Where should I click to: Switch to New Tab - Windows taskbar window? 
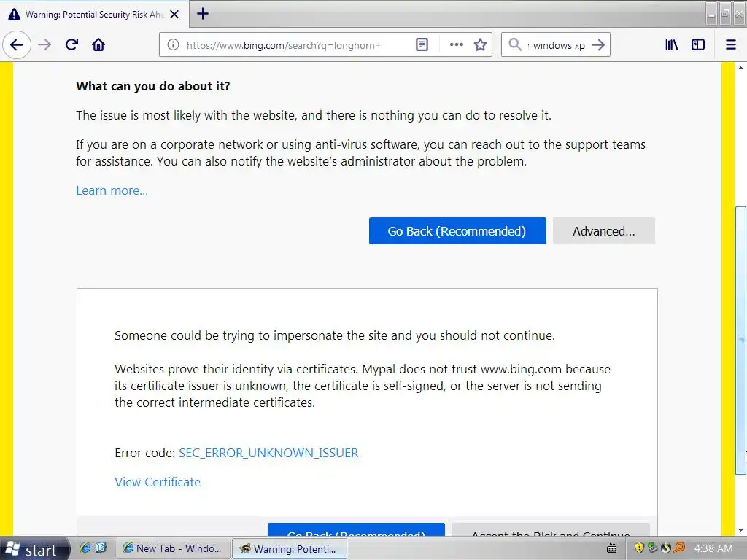coord(172,548)
